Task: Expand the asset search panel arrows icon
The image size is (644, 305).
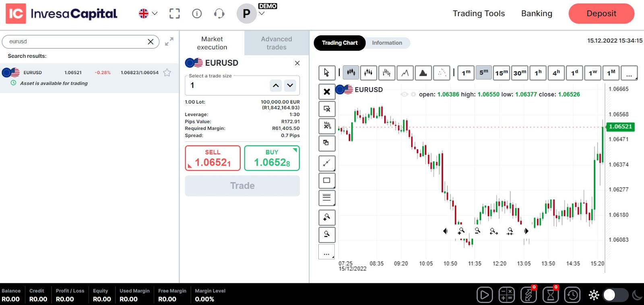Action: click(169, 41)
